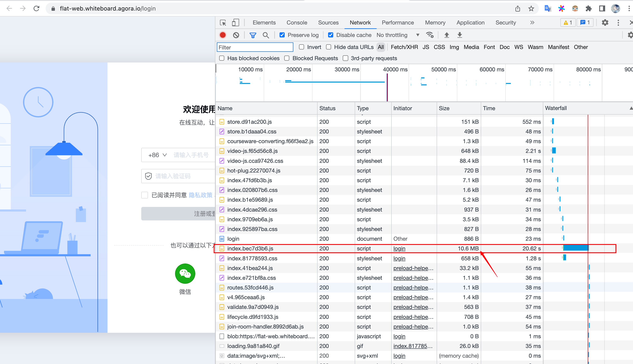Open DevTools settings gear icon
633x364 pixels.
coord(605,23)
